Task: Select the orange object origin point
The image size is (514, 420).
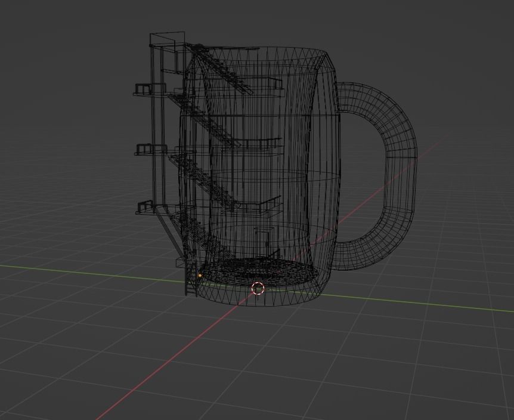Action: [199, 275]
